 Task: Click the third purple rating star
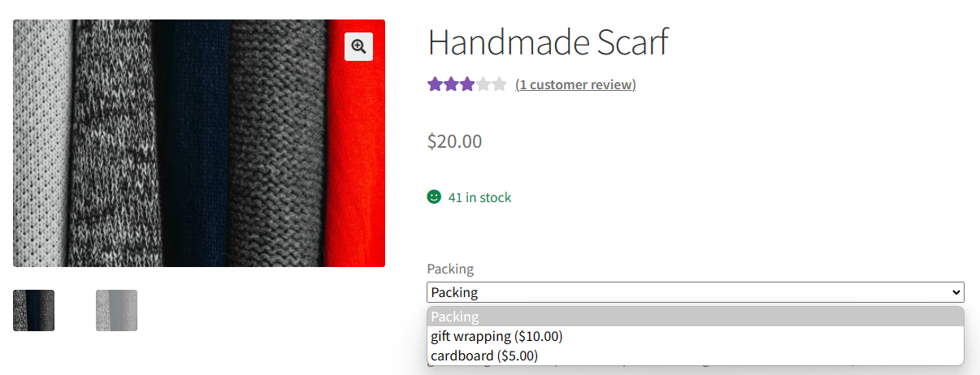[x=466, y=84]
